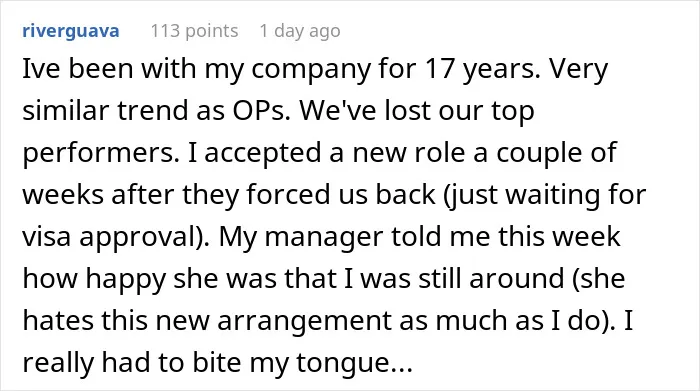Image resolution: width=700 pixels, height=391 pixels.
Task: Click the word 'couple' in the comment
Action: 538,153
